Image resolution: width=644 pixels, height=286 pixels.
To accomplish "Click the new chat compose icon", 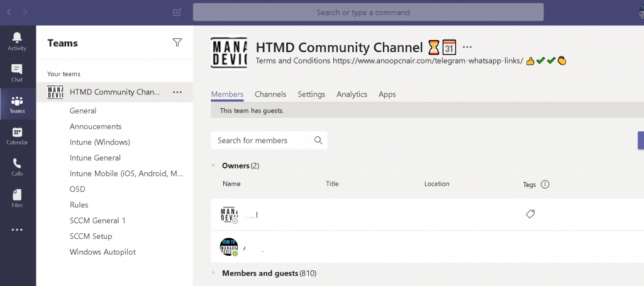I will (177, 12).
